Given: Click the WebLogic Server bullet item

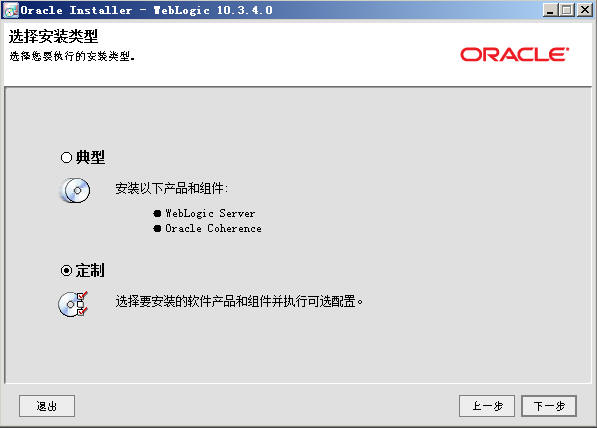Looking at the screenshot, I should coord(210,213).
